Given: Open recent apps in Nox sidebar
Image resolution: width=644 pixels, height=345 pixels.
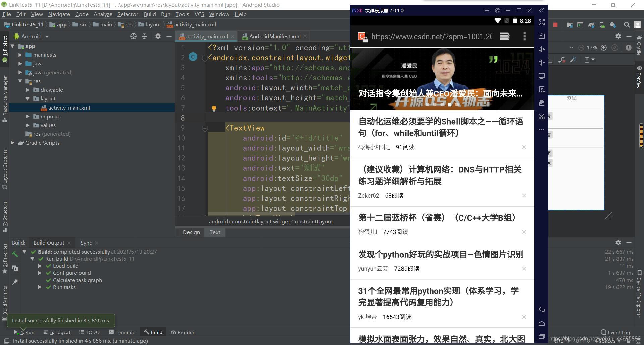Looking at the screenshot, I should point(542,337).
